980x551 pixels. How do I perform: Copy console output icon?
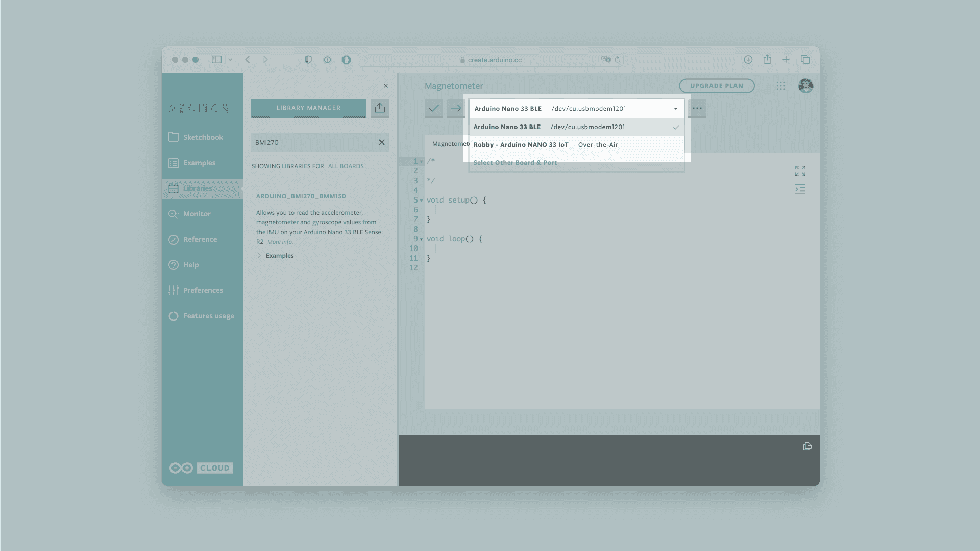pos(807,446)
